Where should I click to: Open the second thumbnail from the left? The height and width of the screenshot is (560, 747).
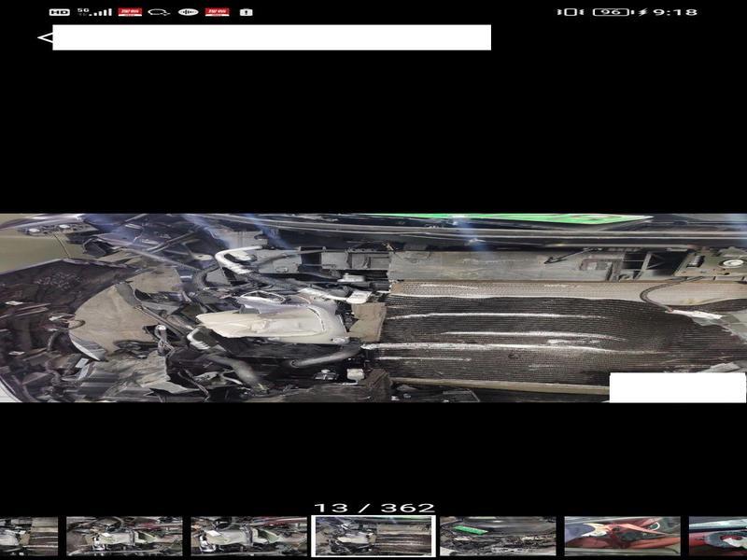tap(124, 536)
